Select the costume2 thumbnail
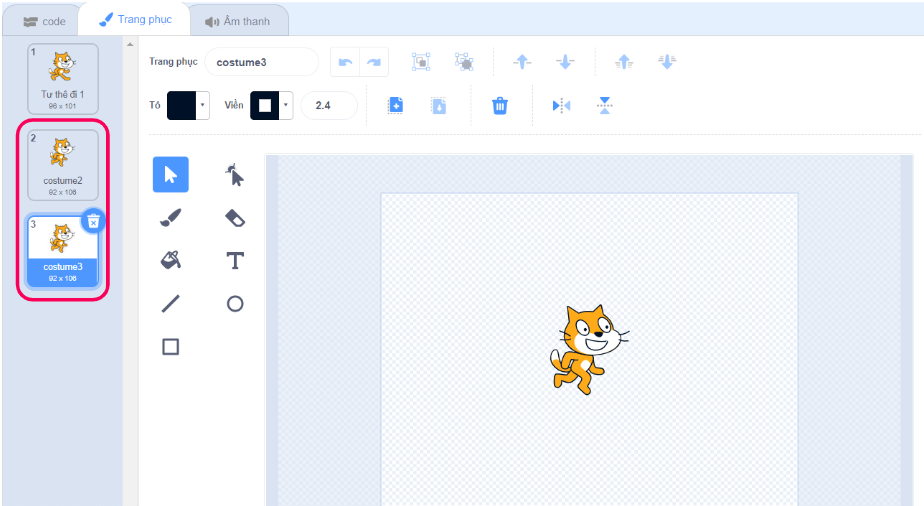The height and width of the screenshot is (506, 924). 62,165
